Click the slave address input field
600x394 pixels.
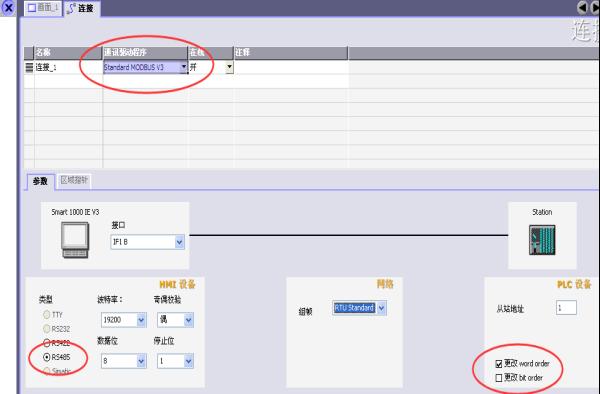(566, 308)
